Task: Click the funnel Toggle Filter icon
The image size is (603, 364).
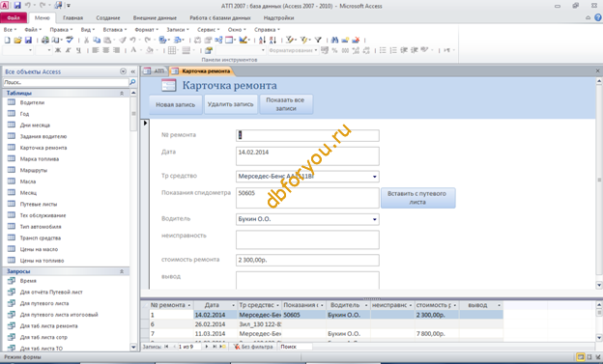Action: [318, 40]
